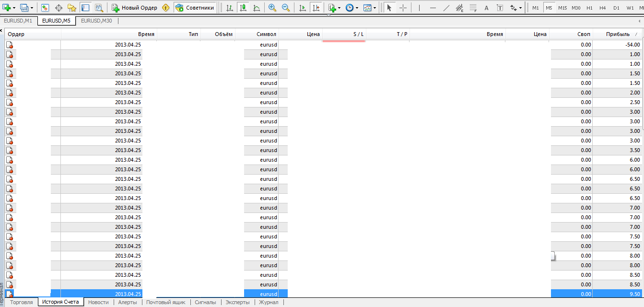
Task: Sort by the Своп column header
Action: (x=571, y=34)
